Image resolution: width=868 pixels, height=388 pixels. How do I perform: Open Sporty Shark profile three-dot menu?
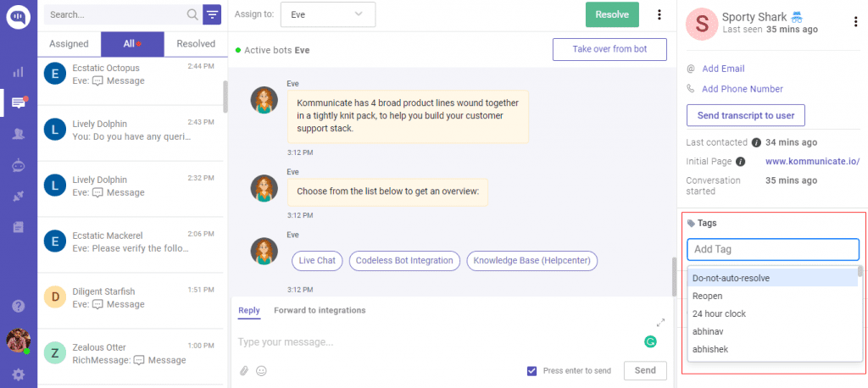tap(856, 22)
